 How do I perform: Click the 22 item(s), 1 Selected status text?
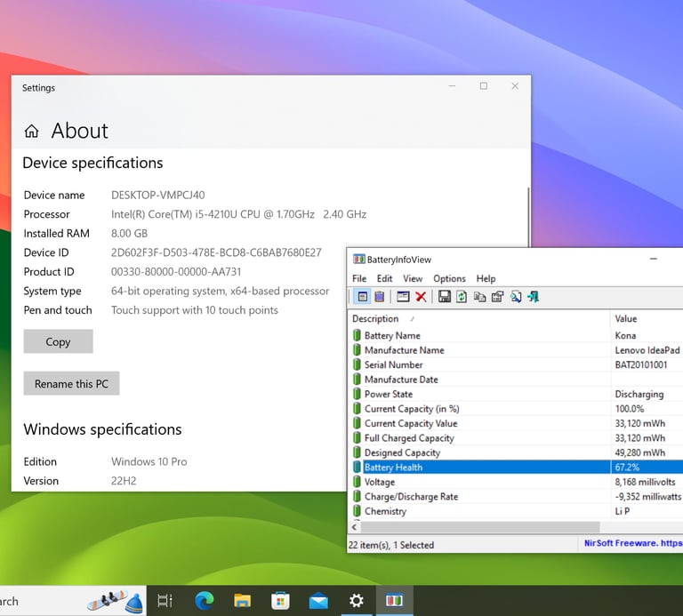click(x=391, y=545)
